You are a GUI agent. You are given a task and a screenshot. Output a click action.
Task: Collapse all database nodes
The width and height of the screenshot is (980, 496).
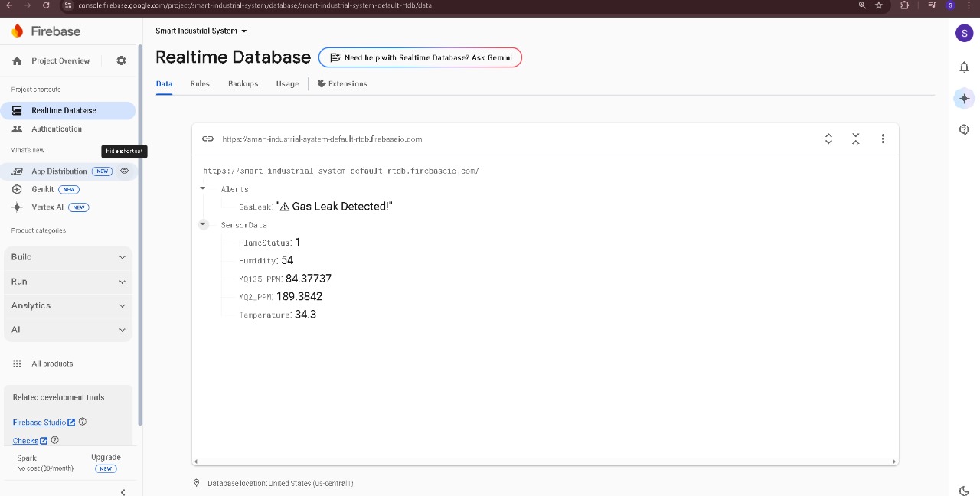(x=856, y=139)
